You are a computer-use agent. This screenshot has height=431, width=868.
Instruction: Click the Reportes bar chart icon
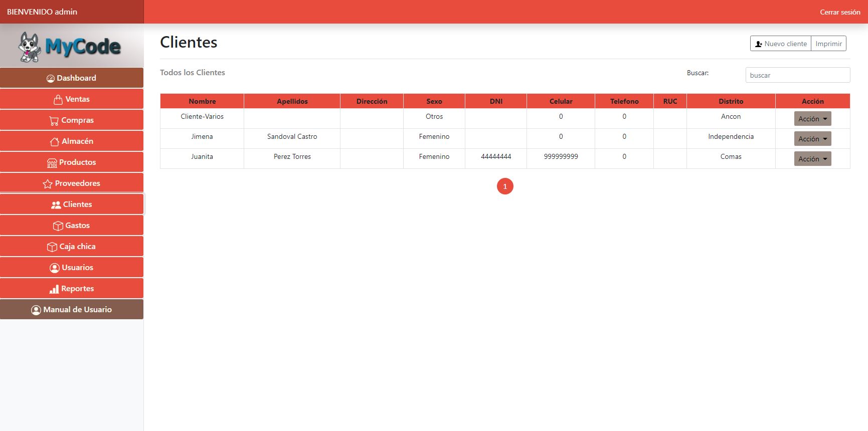tap(54, 289)
